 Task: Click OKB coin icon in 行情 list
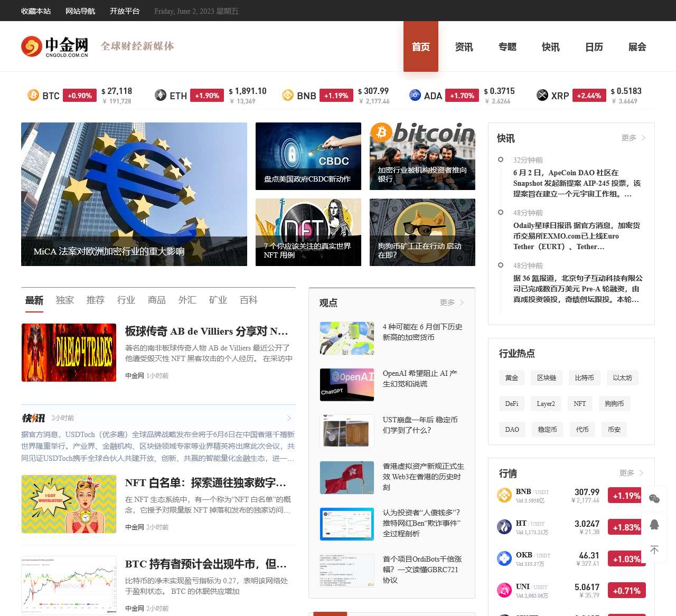coord(504,558)
